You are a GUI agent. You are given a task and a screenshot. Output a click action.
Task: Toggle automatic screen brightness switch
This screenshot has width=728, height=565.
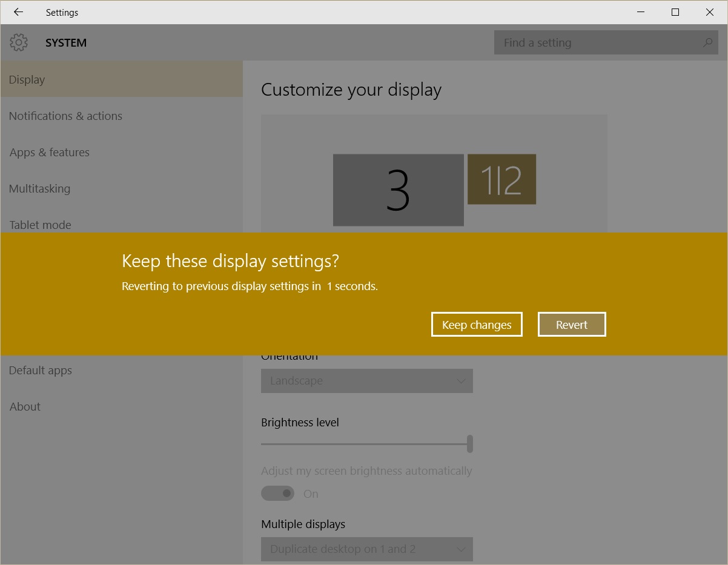point(277,494)
